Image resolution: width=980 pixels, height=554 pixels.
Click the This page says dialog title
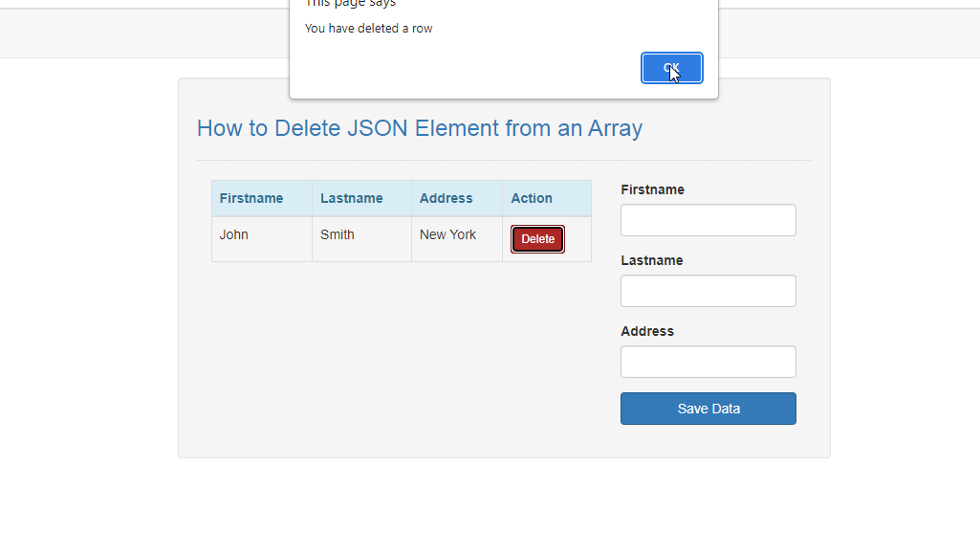(350, 4)
